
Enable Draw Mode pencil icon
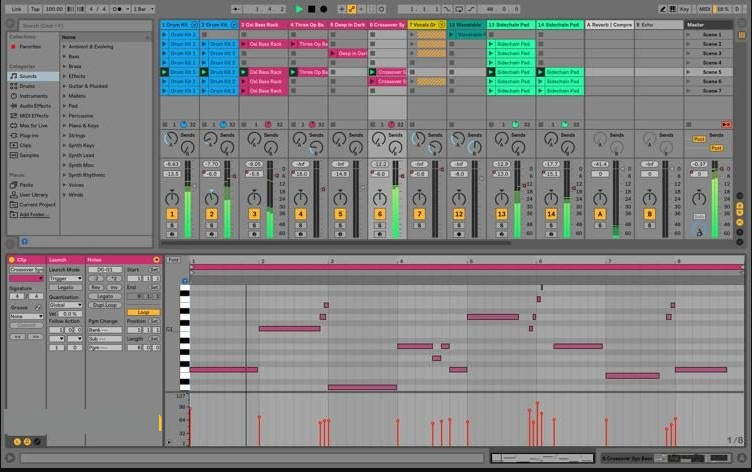(x=662, y=9)
